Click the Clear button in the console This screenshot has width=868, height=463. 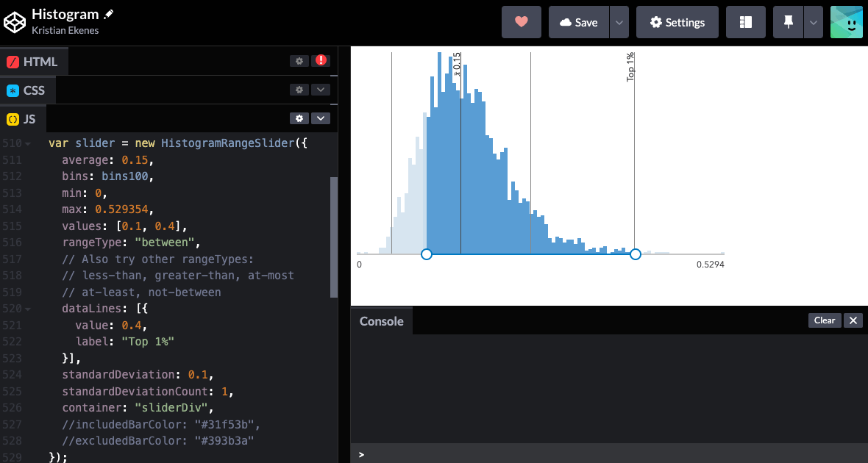pyautogui.click(x=825, y=320)
